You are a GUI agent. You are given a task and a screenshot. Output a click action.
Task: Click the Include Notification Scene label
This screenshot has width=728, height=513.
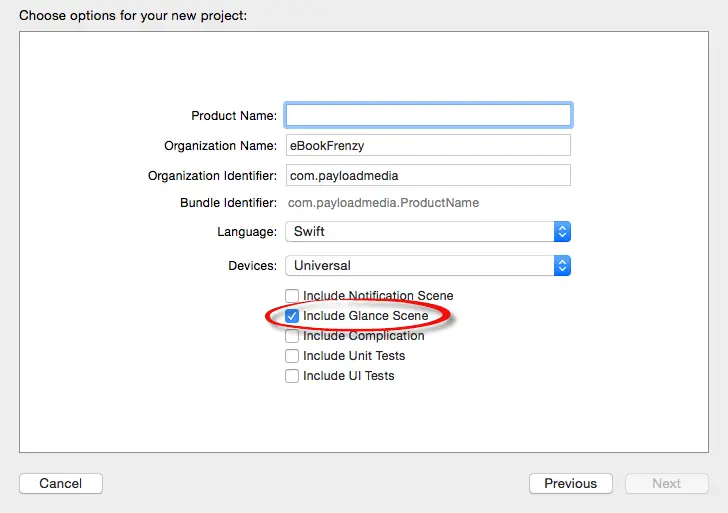tap(378, 296)
